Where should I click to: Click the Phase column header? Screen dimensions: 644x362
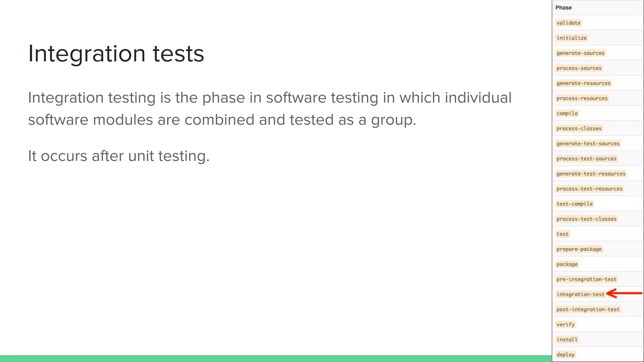(x=563, y=8)
